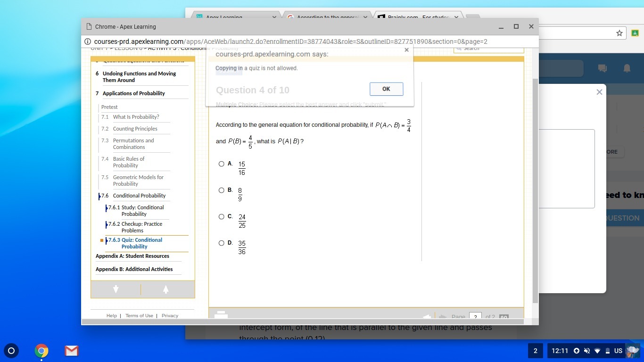Open 7.6.2 Checkup: Practice Problems
The width and height of the screenshot is (644, 362).
141,227
